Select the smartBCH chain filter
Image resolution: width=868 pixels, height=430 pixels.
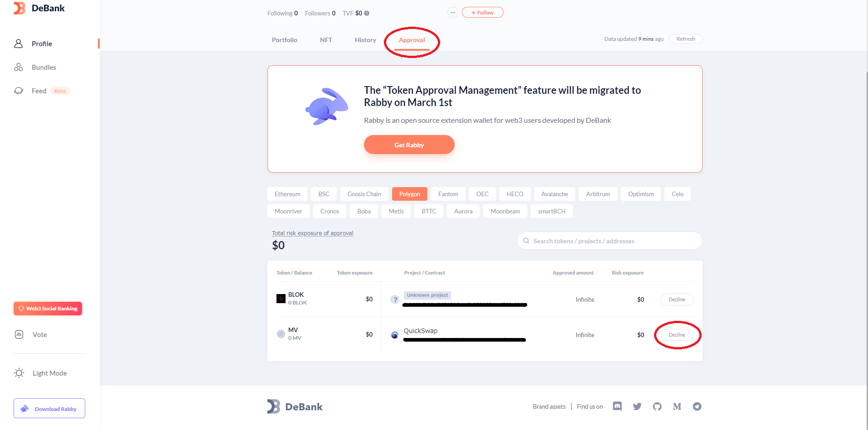(552, 211)
